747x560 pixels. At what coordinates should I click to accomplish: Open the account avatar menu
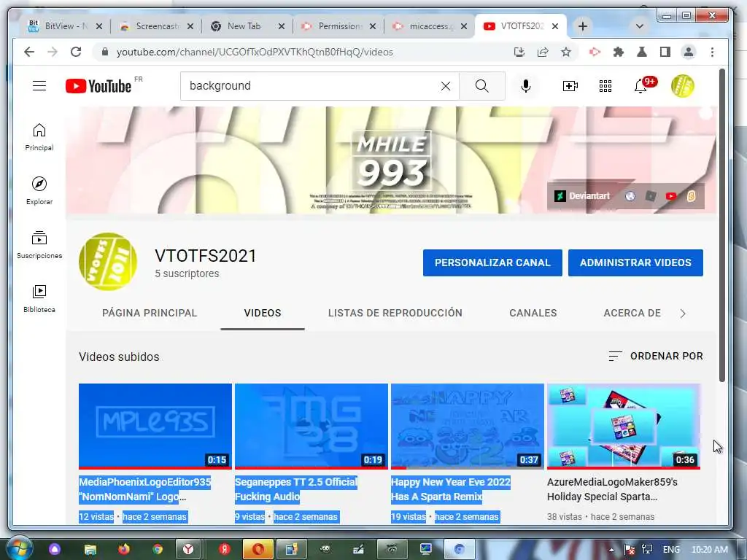pos(682,86)
